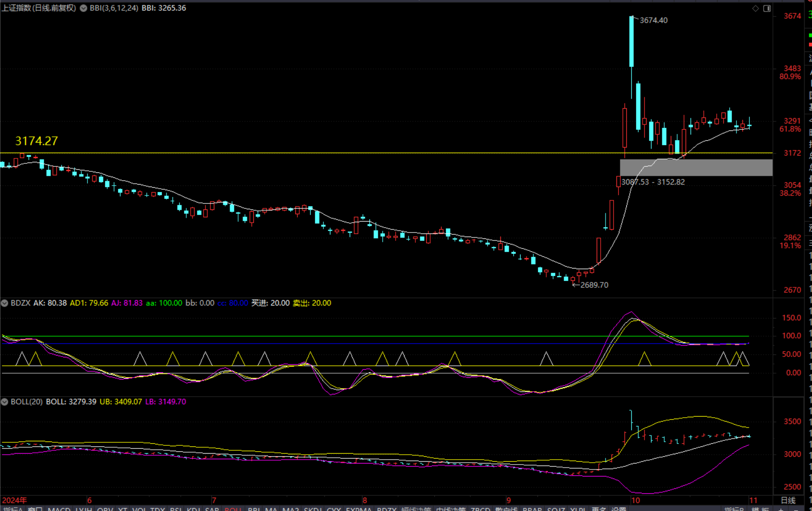
Task: Click the 2689.70 low price marker
Action: [x=594, y=285]
